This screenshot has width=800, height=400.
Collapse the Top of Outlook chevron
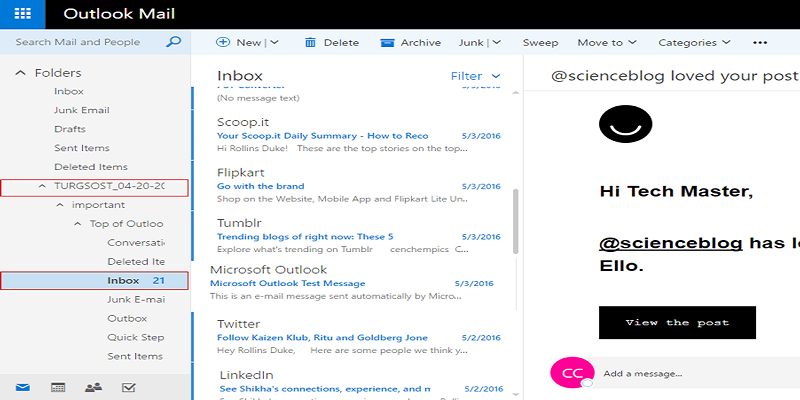coord(78,223)
